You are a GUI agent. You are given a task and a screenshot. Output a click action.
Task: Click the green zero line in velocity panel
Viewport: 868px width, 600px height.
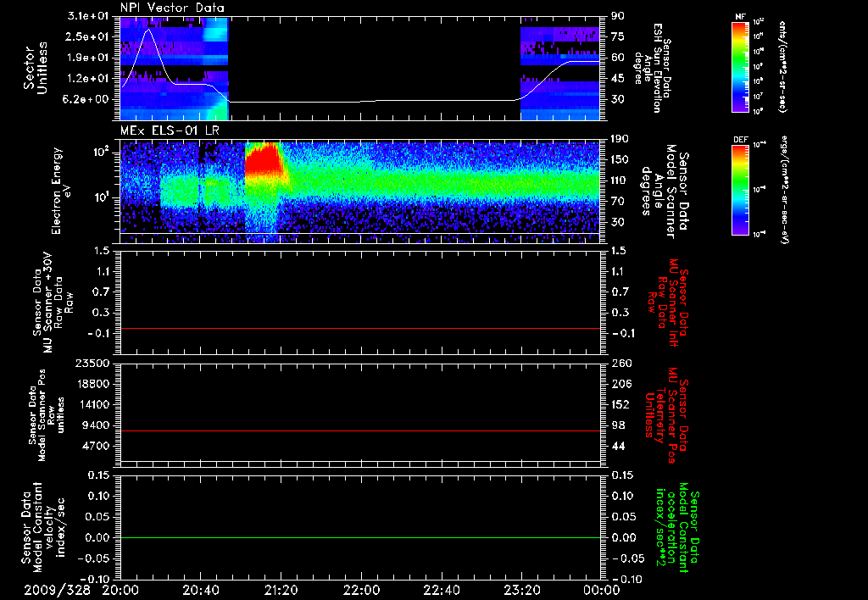(360, 538)
